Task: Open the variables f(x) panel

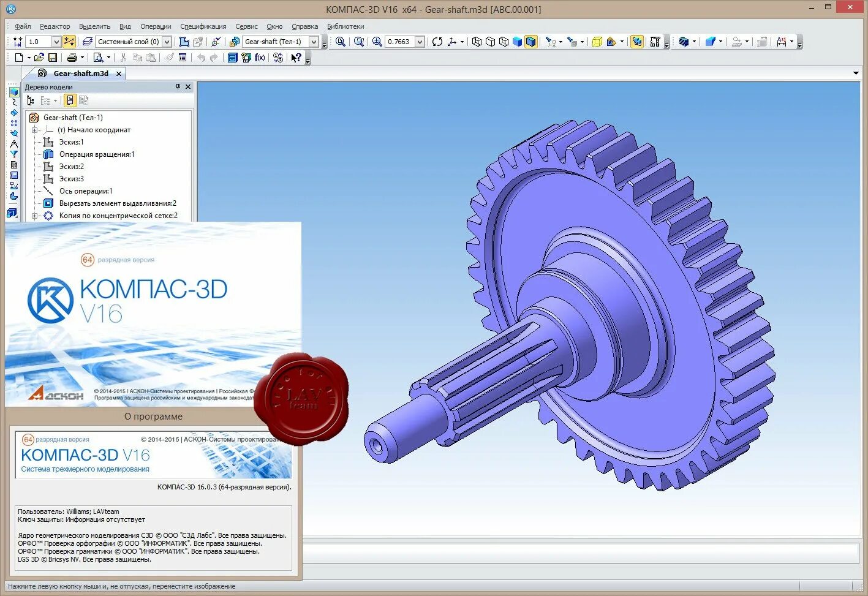Action: [260, 58]
